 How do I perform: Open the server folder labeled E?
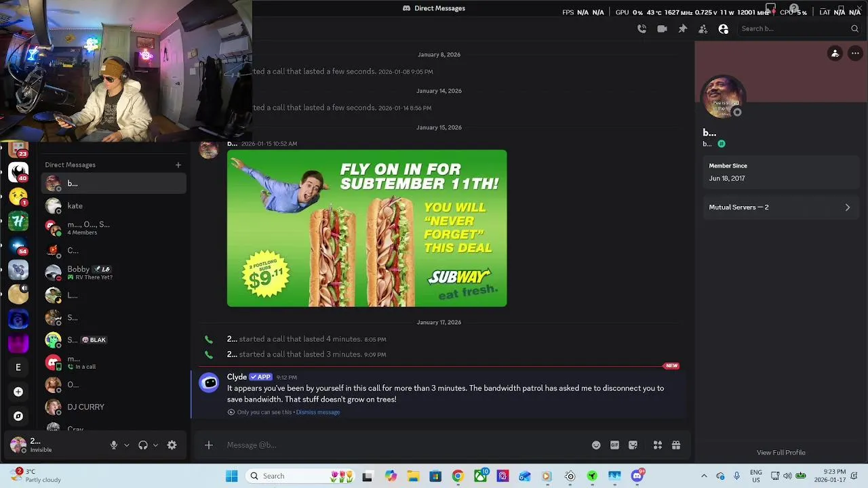[18, 367]
